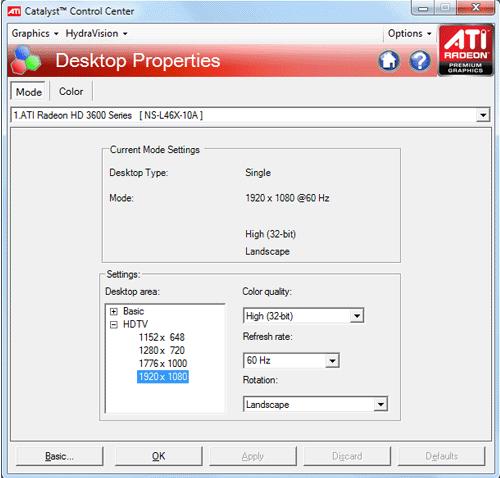Open the Graphics menu
The image size is (500, 478).
35,33
